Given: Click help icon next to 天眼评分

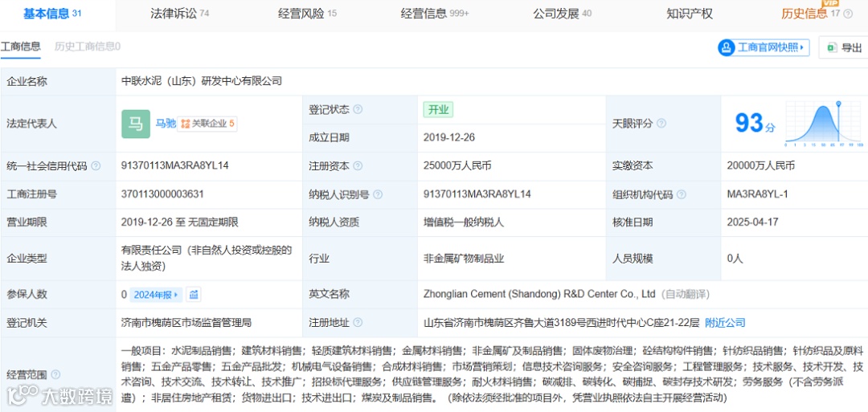Looking at the screenshot, I should coord(661,124).
